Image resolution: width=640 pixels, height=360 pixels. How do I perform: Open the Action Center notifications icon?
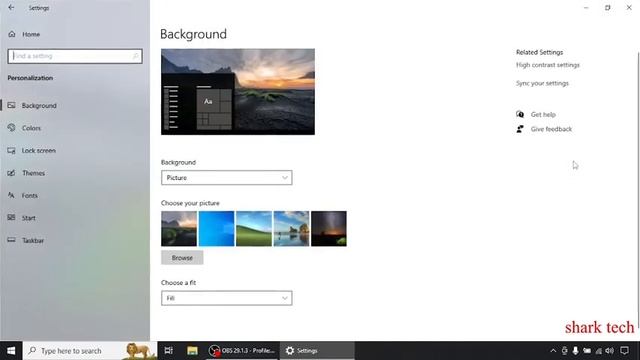[624, 351]
